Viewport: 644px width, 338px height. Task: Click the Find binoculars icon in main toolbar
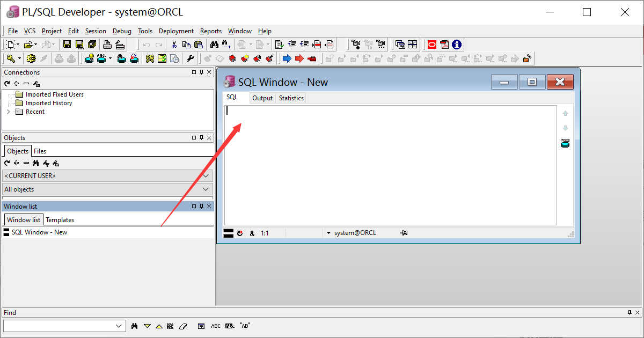214,45
